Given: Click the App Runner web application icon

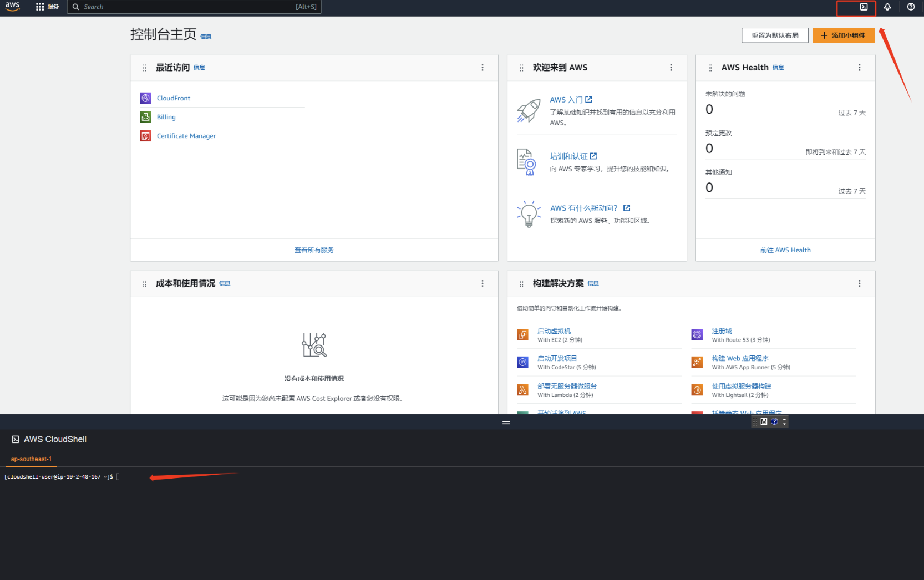Looking at the screenshot, I should [697, 362].
